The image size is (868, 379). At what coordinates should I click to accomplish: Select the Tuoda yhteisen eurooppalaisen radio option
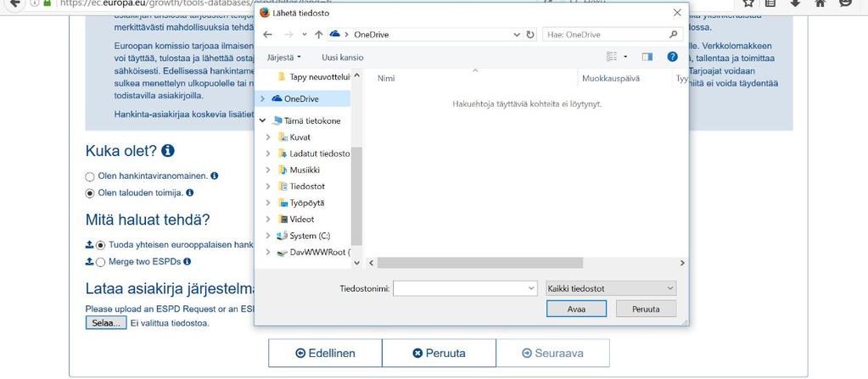coord(100,245)
